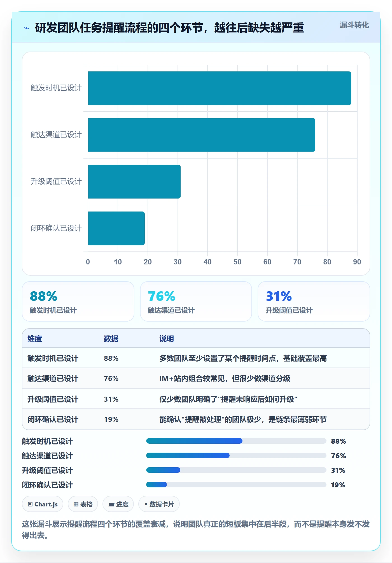Click the 说明 column header

[x=167, y=339]
